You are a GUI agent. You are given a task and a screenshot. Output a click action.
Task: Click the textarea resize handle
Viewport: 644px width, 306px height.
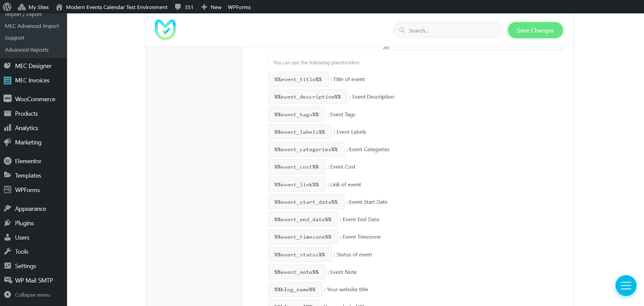[x=386, y=47]
